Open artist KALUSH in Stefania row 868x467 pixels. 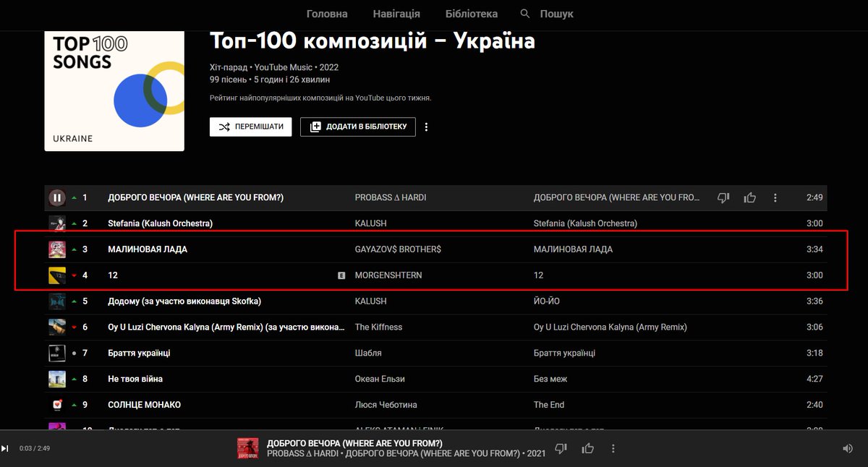coord(371,223)
